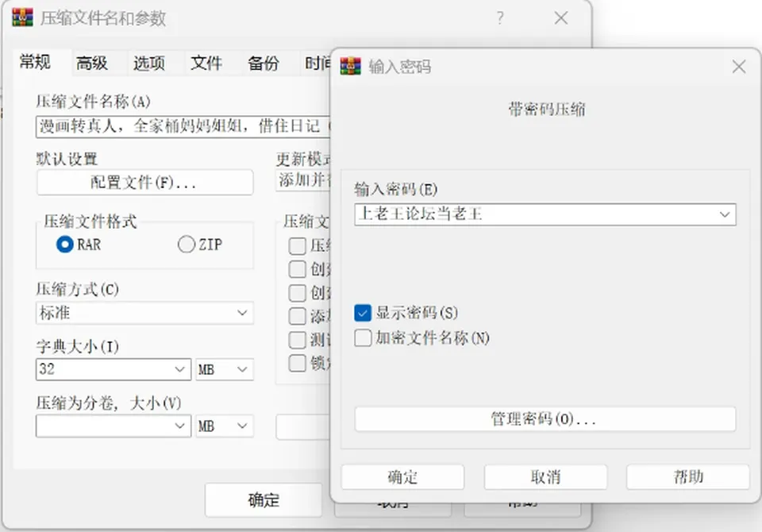The width and height of the screenshot is (762, 532).
Task: Open the 更新模式 dropdown showing 添加并
Action: [302, 180]
